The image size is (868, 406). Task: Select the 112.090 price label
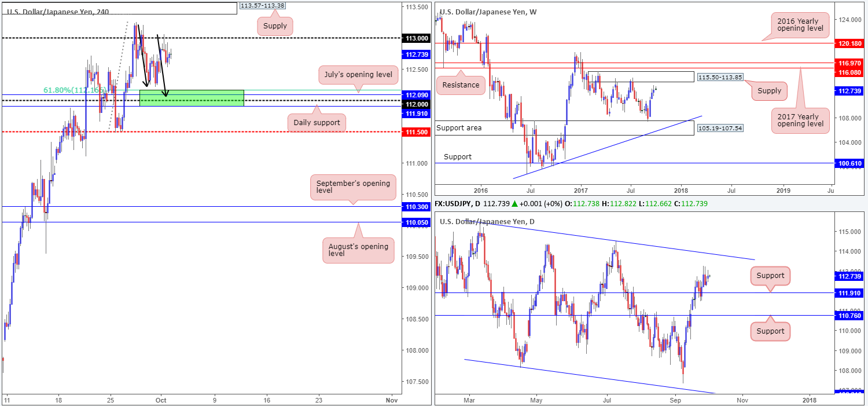415,95
